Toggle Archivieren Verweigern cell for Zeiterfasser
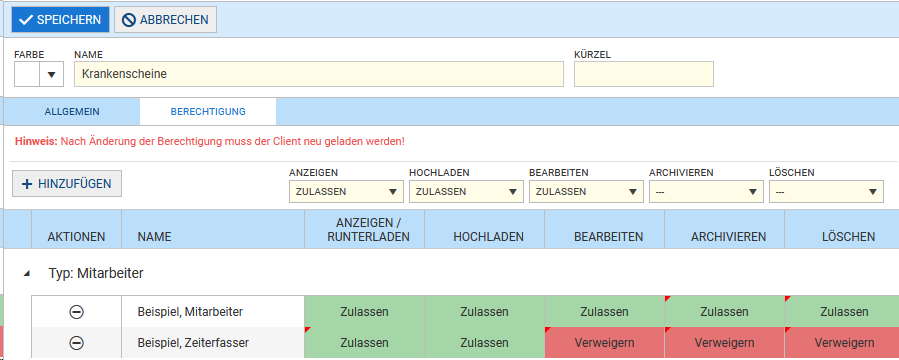Image resolution: width=899 pixels, height=360 pixels. (724, 343)
